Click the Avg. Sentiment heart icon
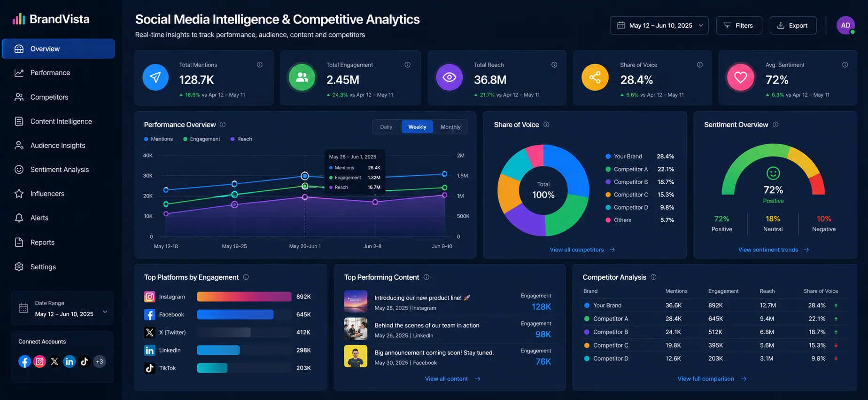Screen dimensions: 868x400 pyautogui.click(x=740, y=77)
